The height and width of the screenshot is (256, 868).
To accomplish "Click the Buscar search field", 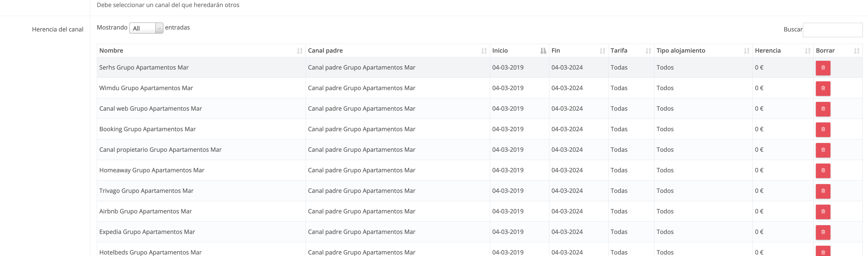I will 832,30.
